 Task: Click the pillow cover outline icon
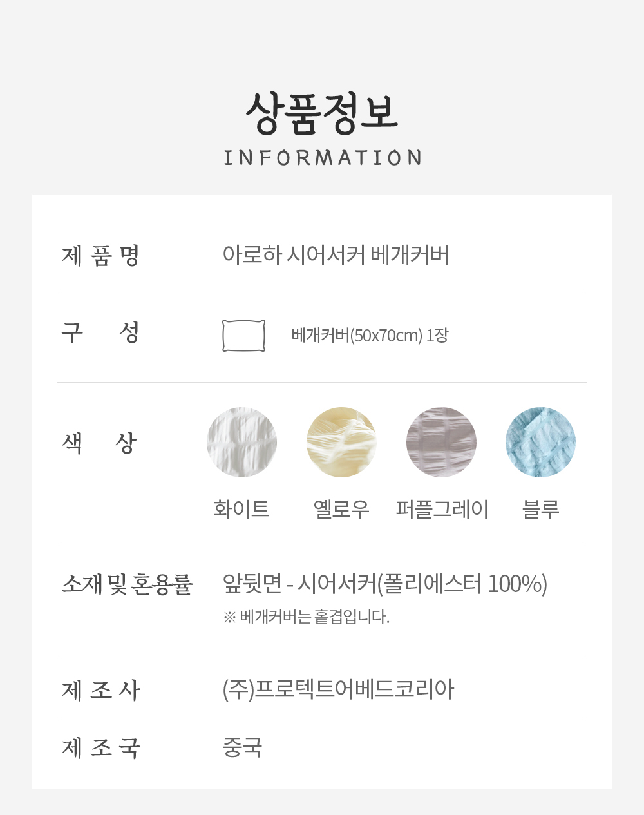(x=243, y=336)
